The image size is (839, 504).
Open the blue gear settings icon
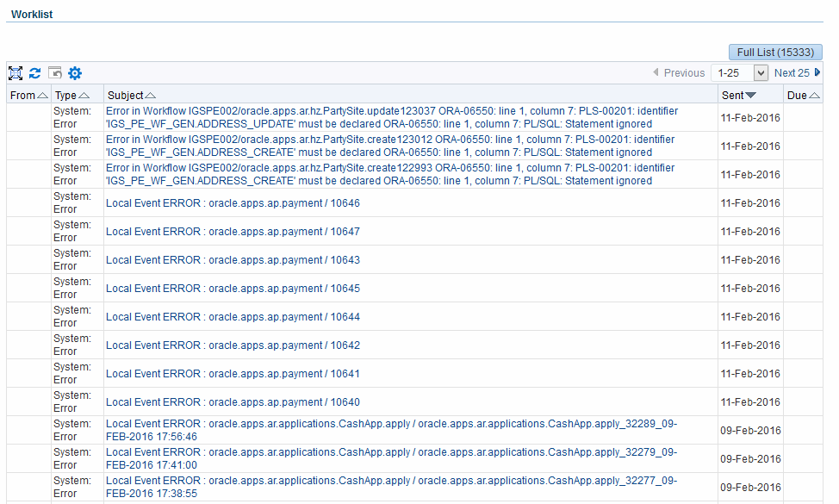pyautogui.click(x=75, y=73)
